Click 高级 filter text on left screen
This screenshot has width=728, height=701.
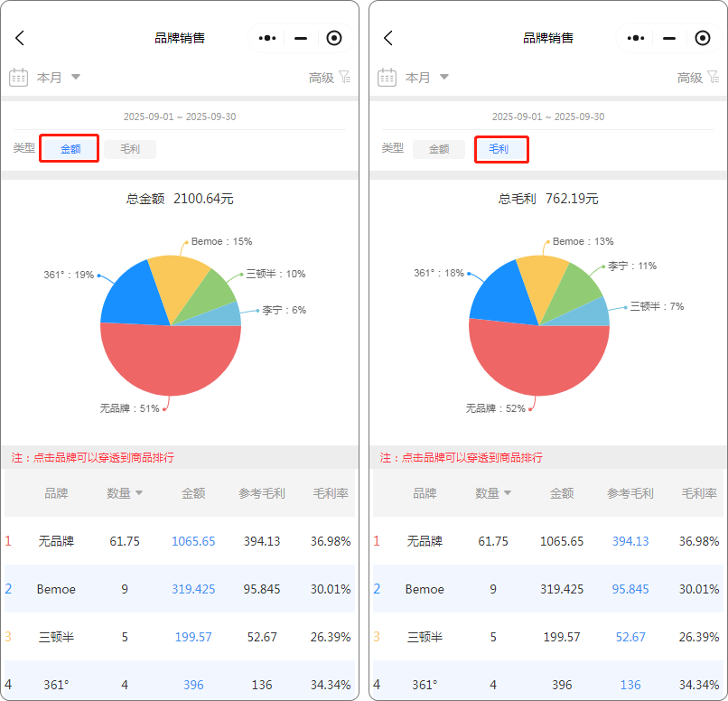322,78
